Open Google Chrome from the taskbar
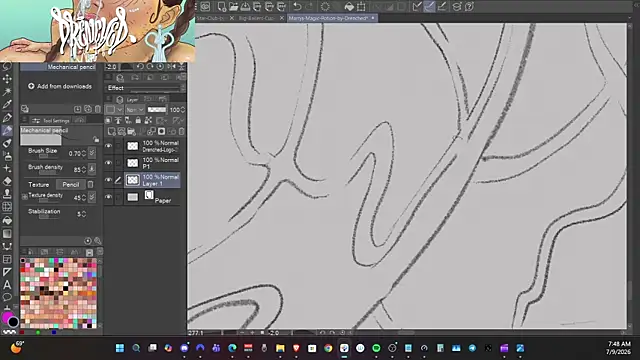Image resolution: width=640 pixels, height=360 pixels. coord(328,348)
